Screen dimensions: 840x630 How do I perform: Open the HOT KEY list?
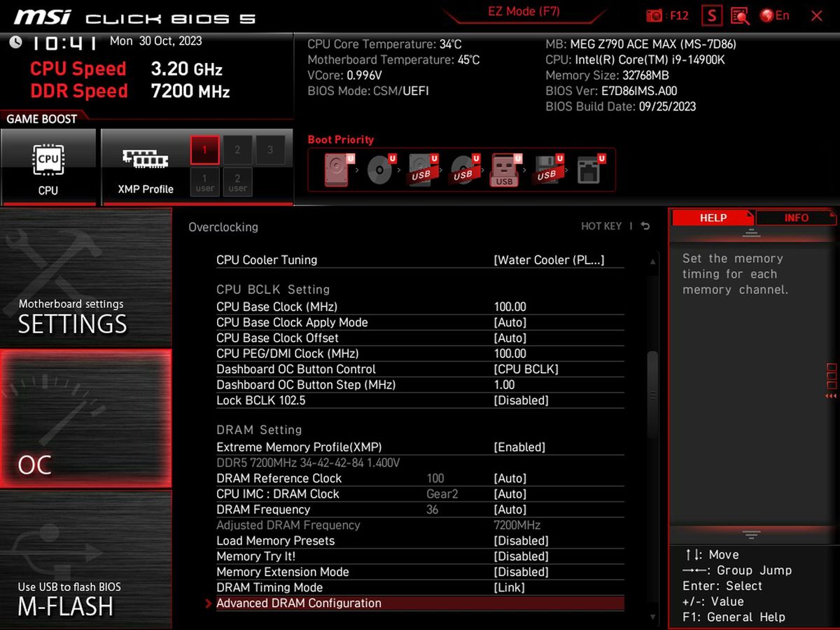click(x=601, y=226)
